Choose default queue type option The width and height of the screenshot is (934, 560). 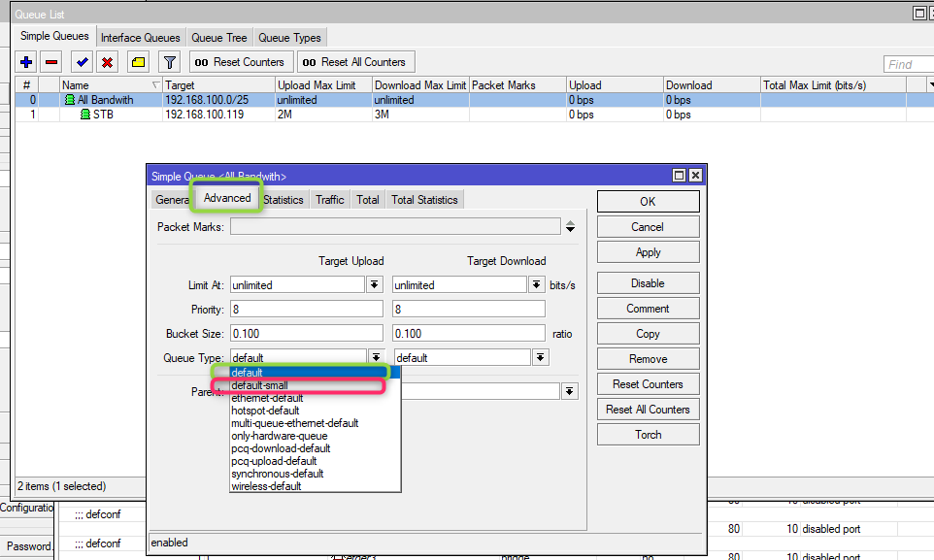[x=315, y=373]
